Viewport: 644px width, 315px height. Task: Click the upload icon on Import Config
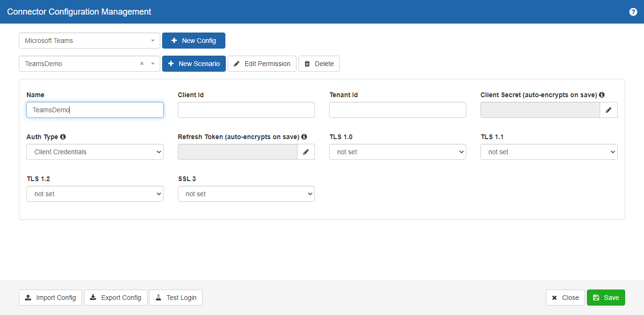click(27, 297)
